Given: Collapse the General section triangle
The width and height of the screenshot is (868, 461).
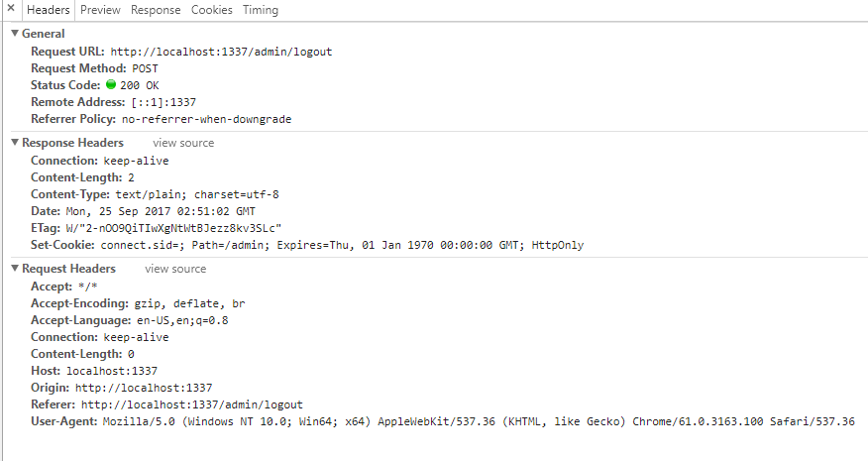Looking at the screenshot, I should pos(15,34).
